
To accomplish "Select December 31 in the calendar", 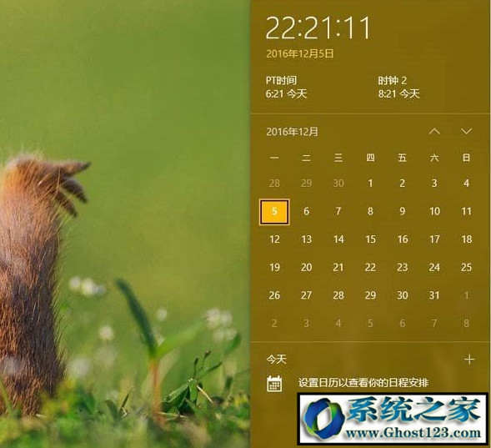I will tap(434, 295).
